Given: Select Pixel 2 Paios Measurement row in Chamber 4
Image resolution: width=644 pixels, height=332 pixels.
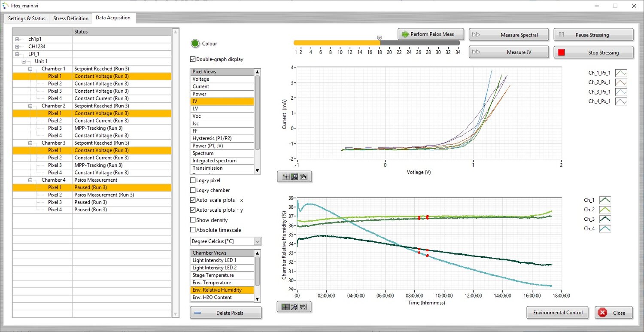Looking at the screenshot, I should coord(92,195).
